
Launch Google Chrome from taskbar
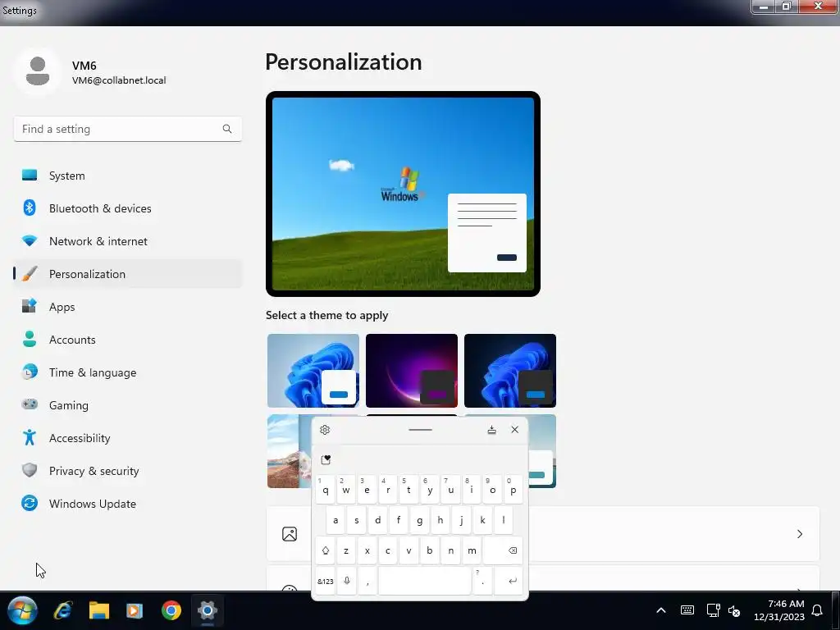[x=171, y=610]
